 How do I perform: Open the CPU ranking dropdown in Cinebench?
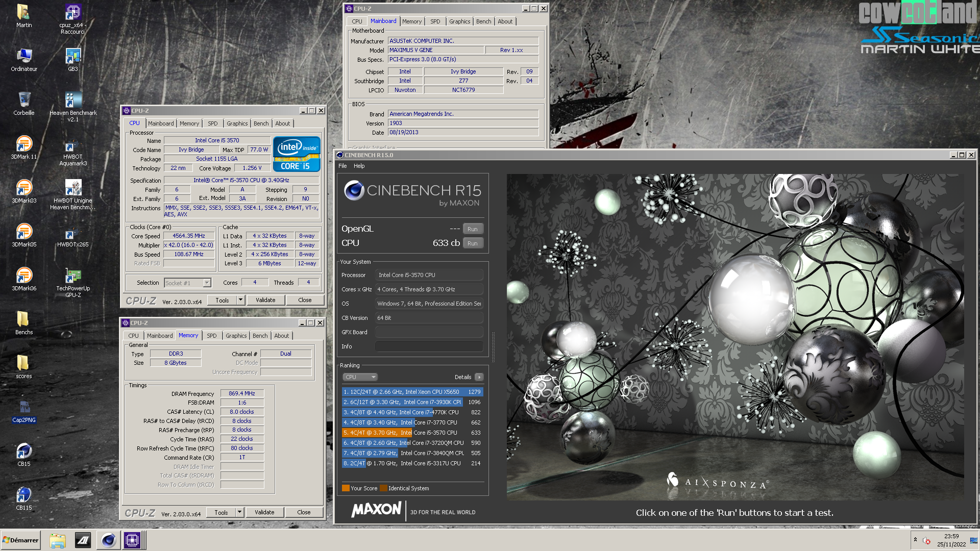coord(360,377)
